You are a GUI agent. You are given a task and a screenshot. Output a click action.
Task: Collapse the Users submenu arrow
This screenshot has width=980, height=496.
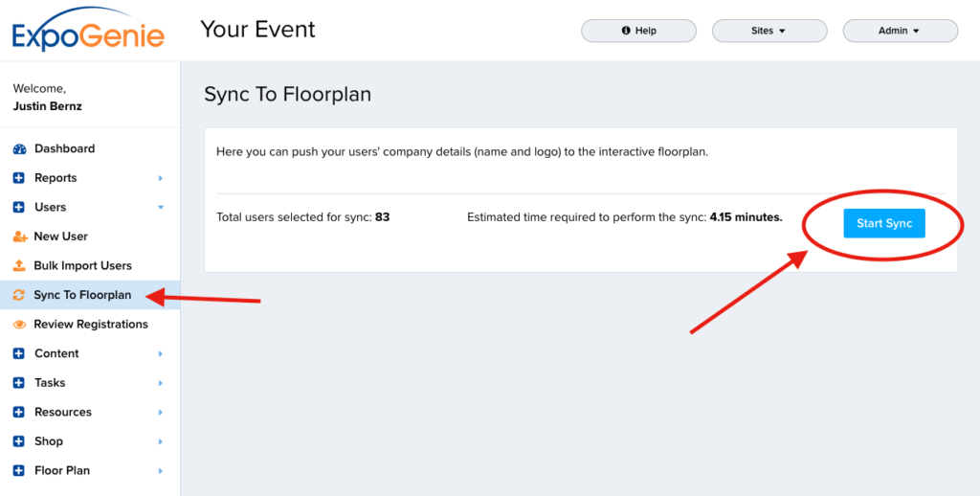point(161,208)
